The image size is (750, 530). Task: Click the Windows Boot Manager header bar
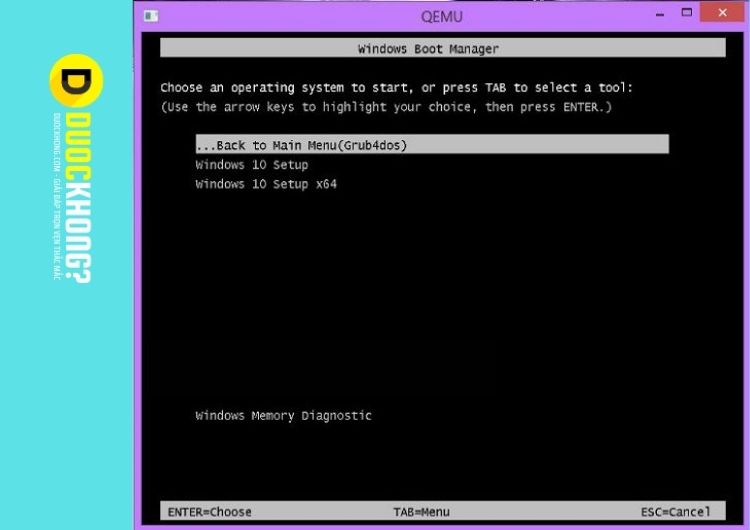(442, 48)
